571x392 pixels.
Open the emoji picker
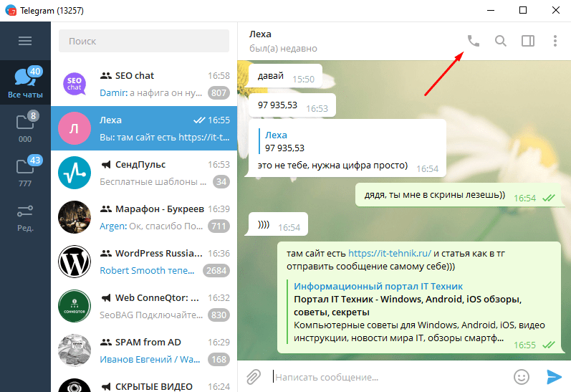(522, 377)
